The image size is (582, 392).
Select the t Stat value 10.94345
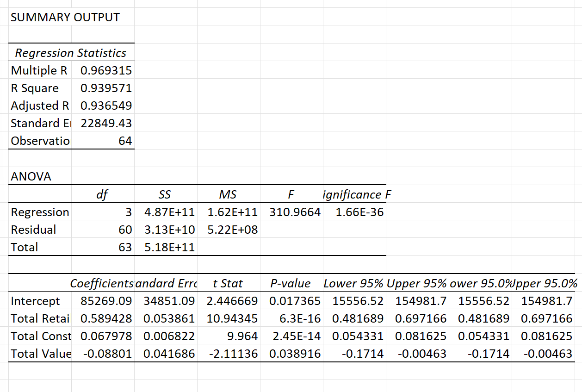(x=232, y=318)
